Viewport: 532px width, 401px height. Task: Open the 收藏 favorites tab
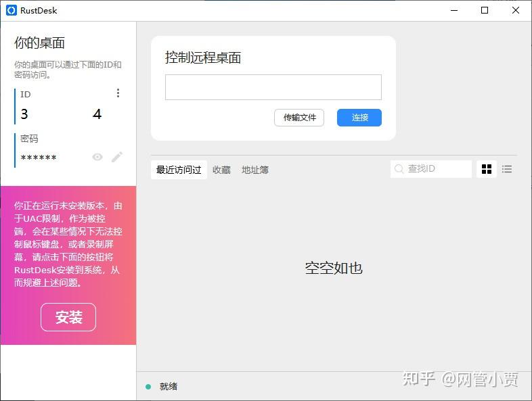pos(221,170)
